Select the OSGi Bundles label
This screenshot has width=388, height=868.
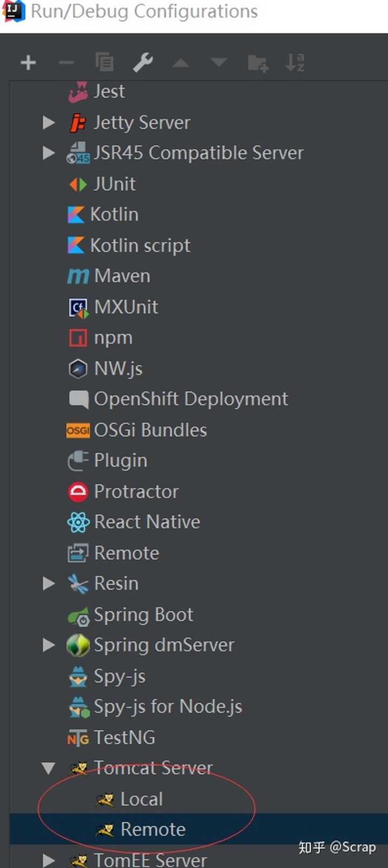pos(151,430)
